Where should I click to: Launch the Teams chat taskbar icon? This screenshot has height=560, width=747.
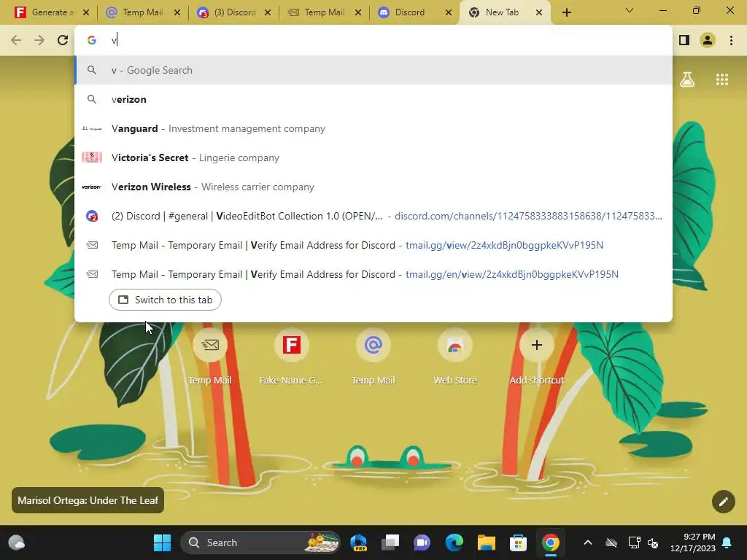422,542
